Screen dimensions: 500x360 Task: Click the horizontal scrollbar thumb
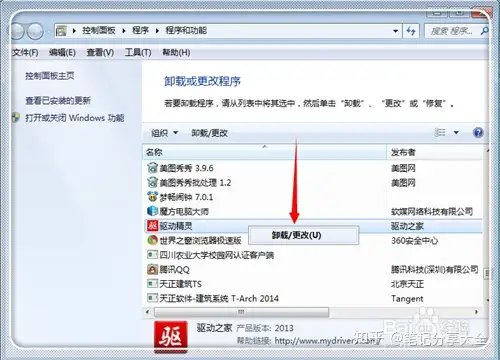[241, 312]
